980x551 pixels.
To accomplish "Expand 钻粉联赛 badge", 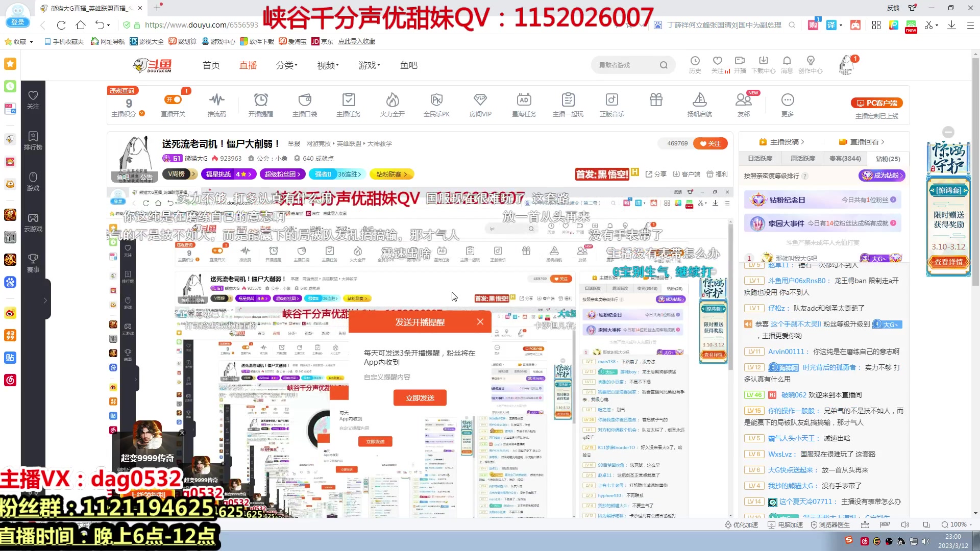I will click(x=391, y=174).
